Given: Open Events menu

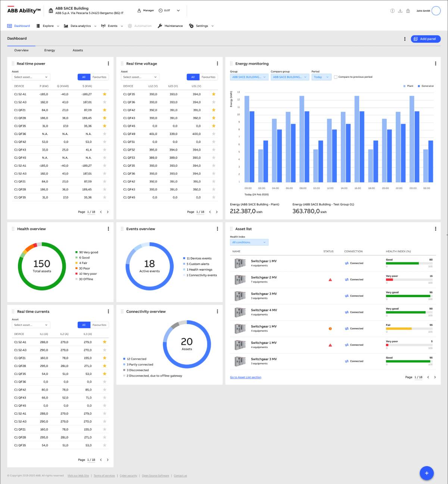Looking at the screenshot, I should pos(112,26).
